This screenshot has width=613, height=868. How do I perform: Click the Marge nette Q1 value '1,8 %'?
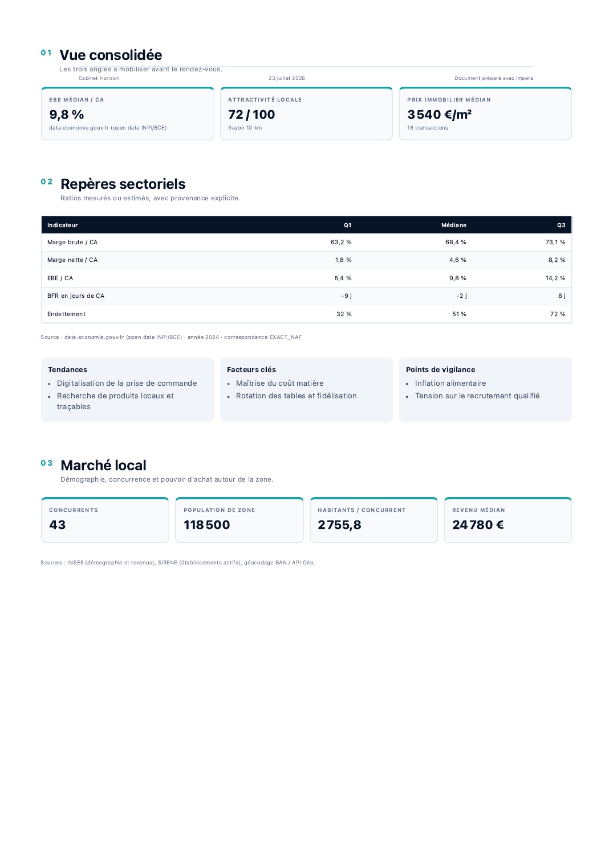click(x=343, y=260)
